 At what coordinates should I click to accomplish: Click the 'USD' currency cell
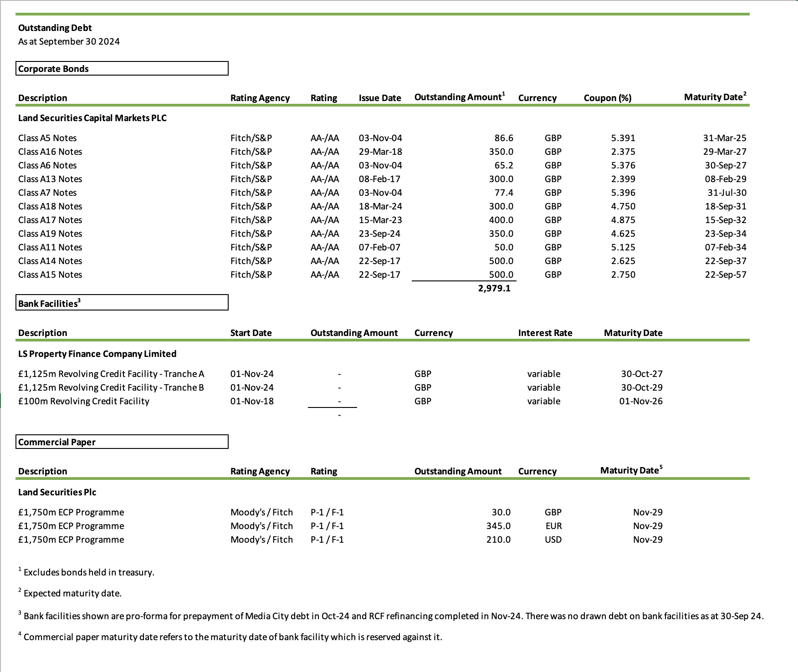point(553,540)
